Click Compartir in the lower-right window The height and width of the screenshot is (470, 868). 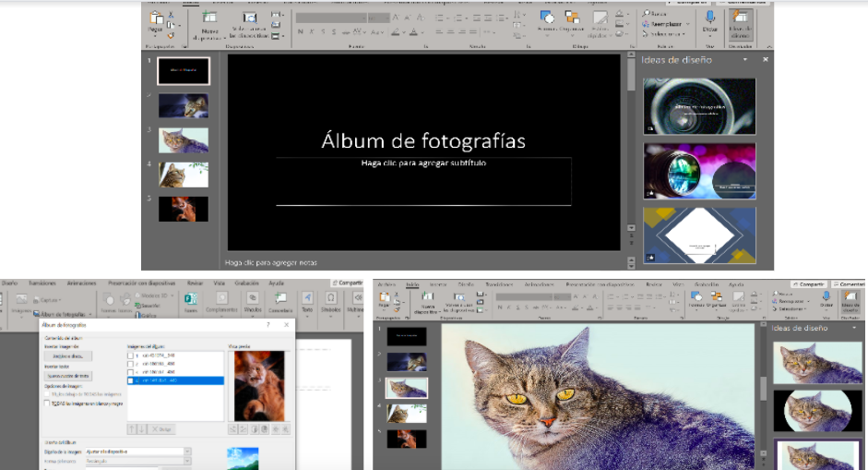click(x=809, y=284)
